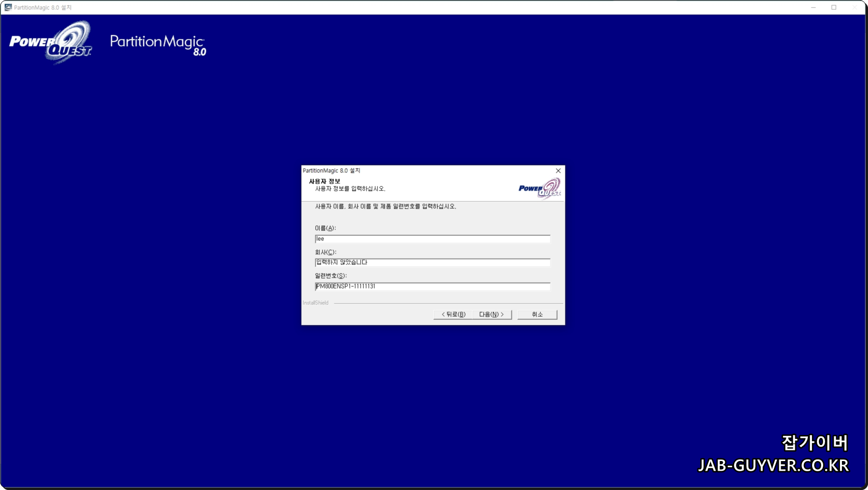Viewport: 868px width, 490px height.
Task: Click the 이름(A) name input field
Action: tap(433, 239)
